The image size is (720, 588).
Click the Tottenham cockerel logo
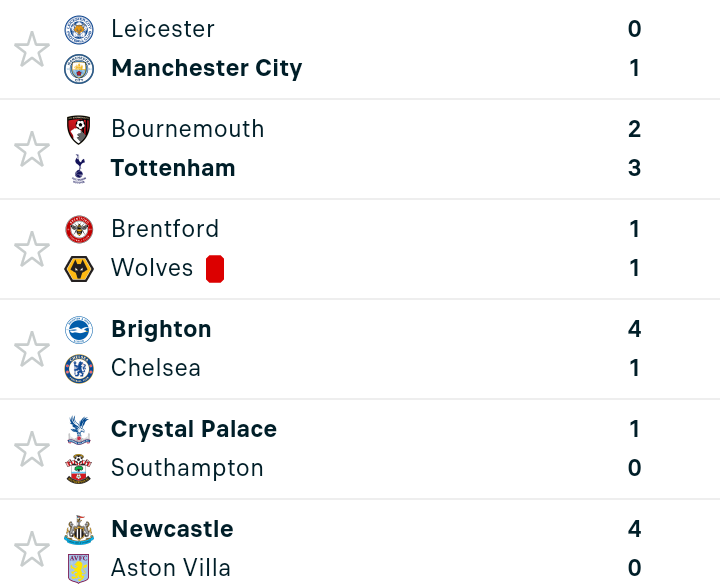[79, 169]
